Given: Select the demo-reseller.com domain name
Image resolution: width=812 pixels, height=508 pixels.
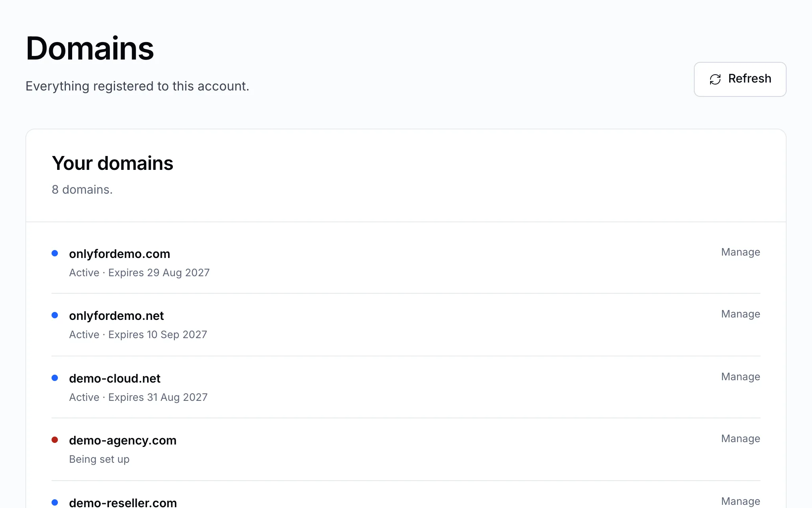Looking at the screenshot, I should point(123,502).
